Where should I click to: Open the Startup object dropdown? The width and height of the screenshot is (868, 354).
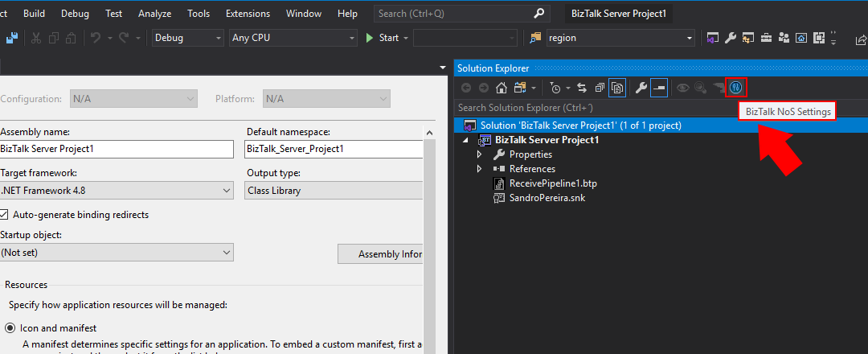pos(116,252)
